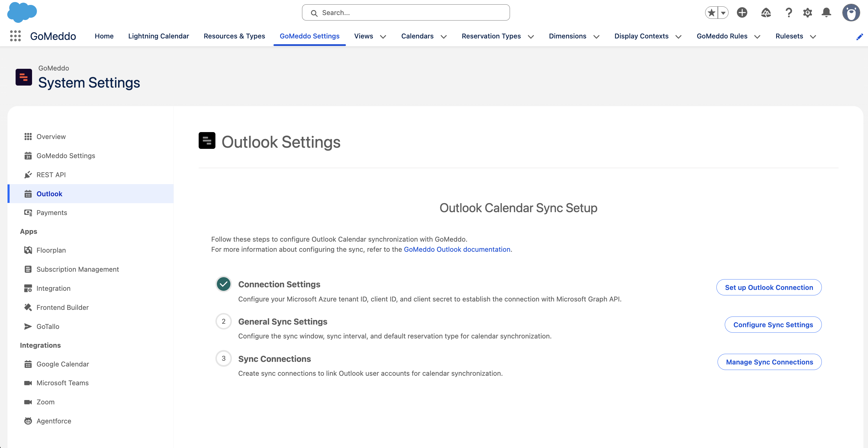
Task: Open the user profile avatar
Action: pyautogui.click(x=851, y=12)
